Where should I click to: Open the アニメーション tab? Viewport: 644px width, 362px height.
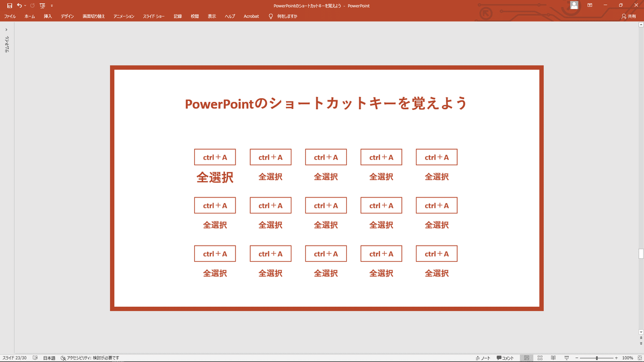[x=124, y=16]
